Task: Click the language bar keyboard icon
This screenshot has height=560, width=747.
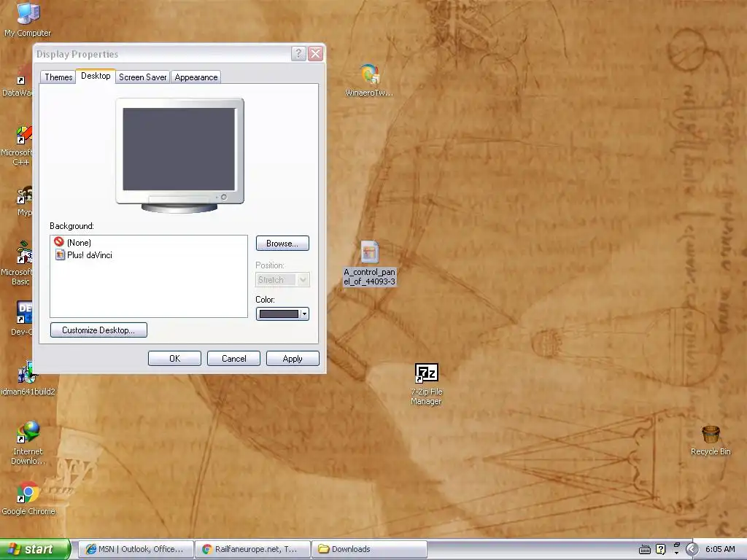Action: [x=645, y=550]
